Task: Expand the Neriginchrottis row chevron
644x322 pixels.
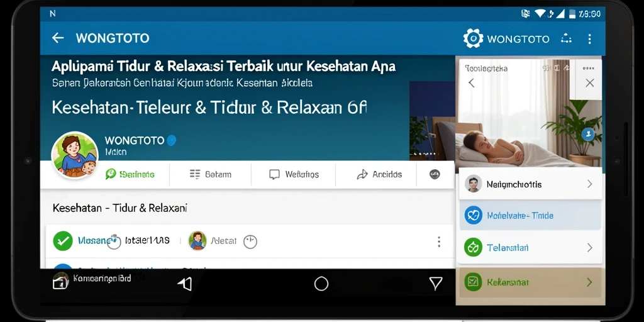Action: click(590, 184)
